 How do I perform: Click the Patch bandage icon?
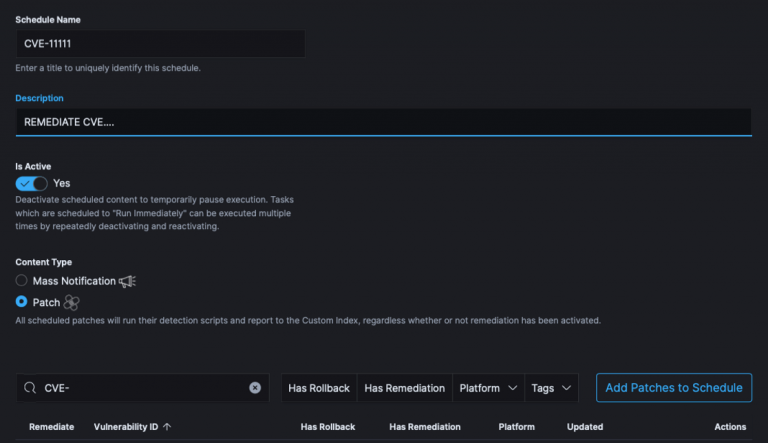[72, 302]
